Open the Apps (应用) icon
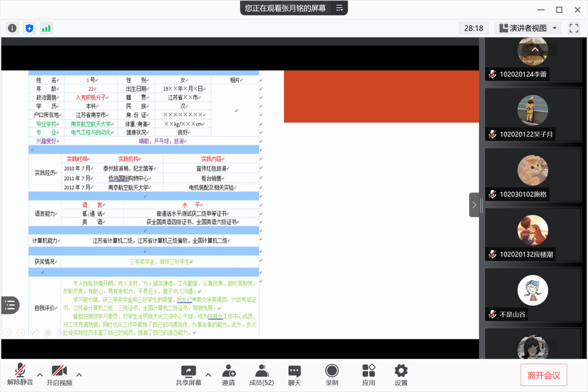Image resolution: width=588 pixels, height=392 pixels. [368, 375]
